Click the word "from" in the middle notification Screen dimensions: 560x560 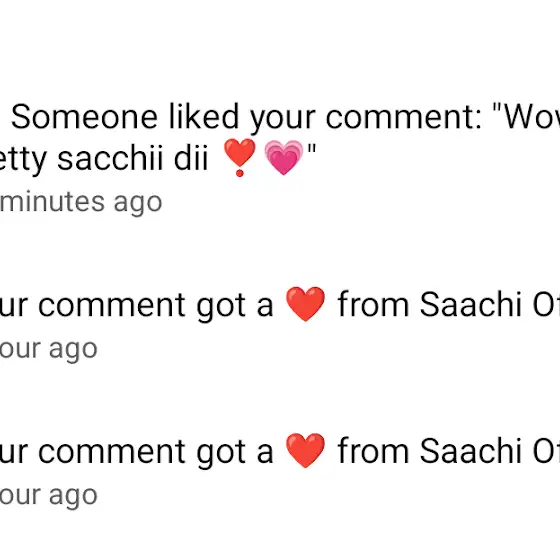[x=373, y=304]
